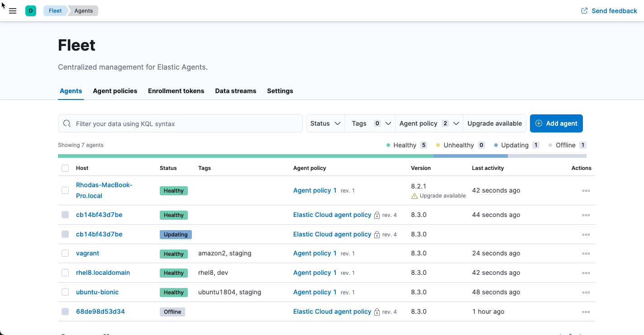Click the lock icon on Elastic Cloud agent policy
Viewport: 644px width, 335px height.
[x=377, y=215]
